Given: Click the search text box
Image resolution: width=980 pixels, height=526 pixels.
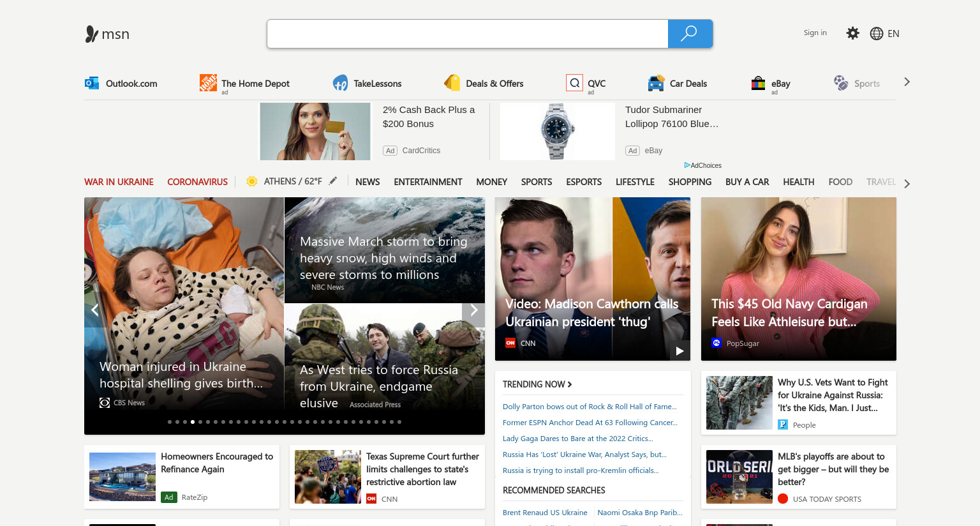Looking at the screenshot, I should [x=468, y=34].
